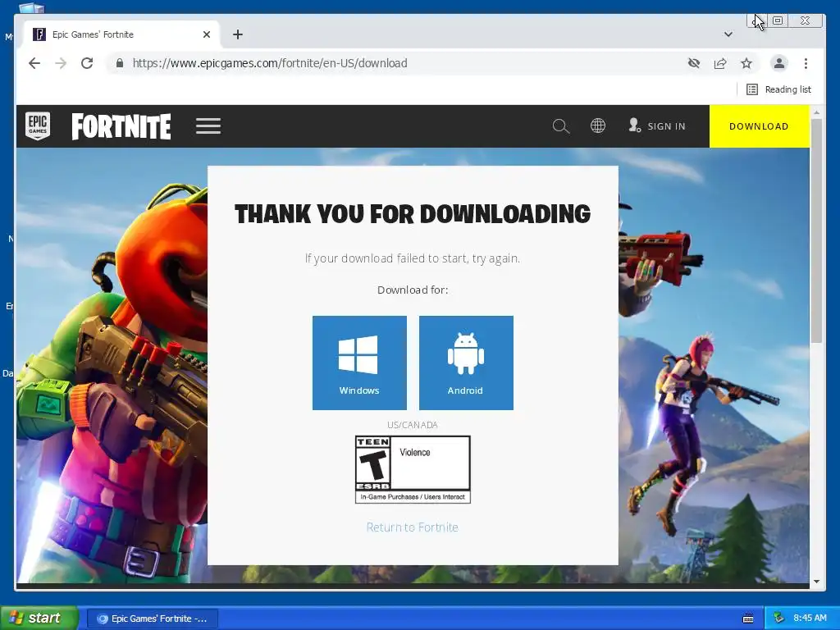Open the language globe selector
The image size is (840, 630).
(x=598, y=126)
